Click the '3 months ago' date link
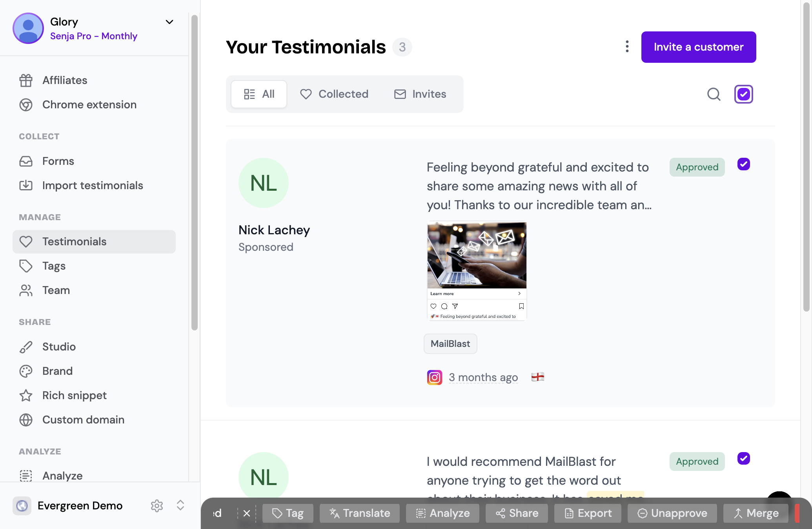This screenshot has height=529, width=812. [x=483, y=378]
